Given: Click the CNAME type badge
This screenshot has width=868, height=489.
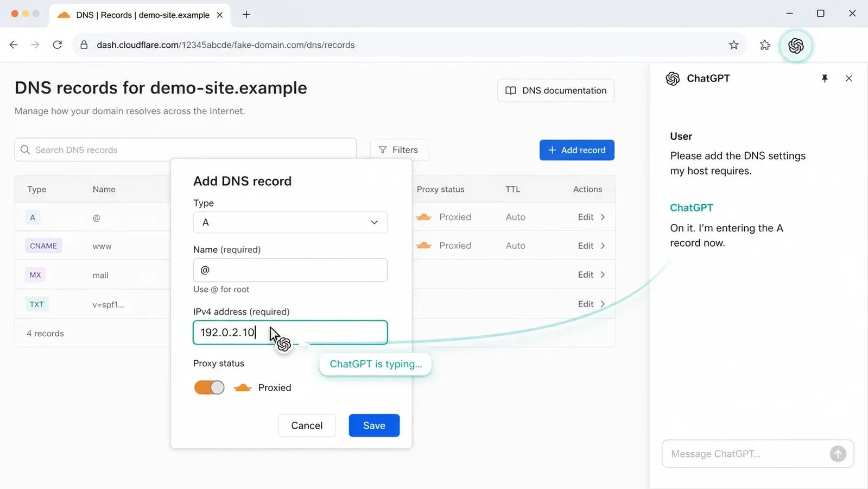Looking at the screenshot, I should pos(43,246).
